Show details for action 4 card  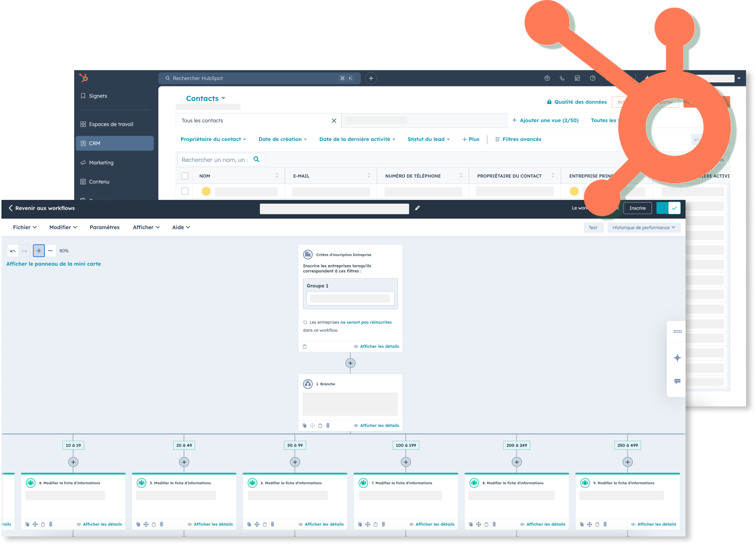[x=99, y=524]
